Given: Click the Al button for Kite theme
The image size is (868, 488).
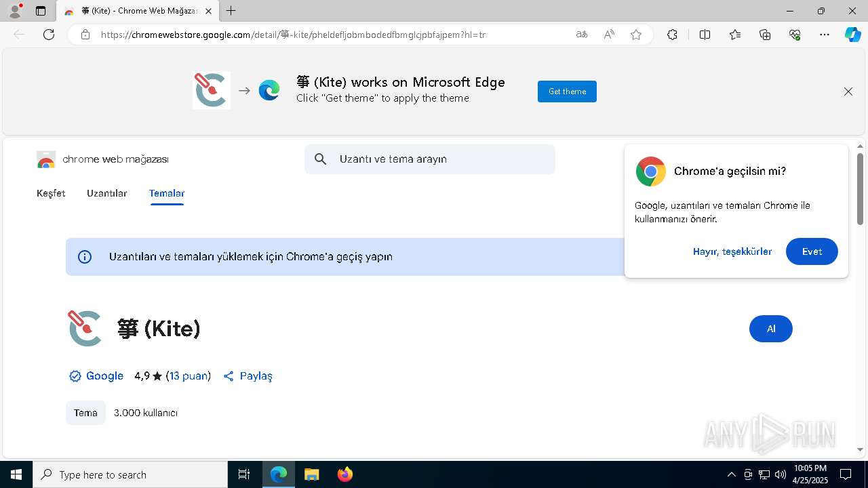Looking at the screenshot, I should click(770, 329).
